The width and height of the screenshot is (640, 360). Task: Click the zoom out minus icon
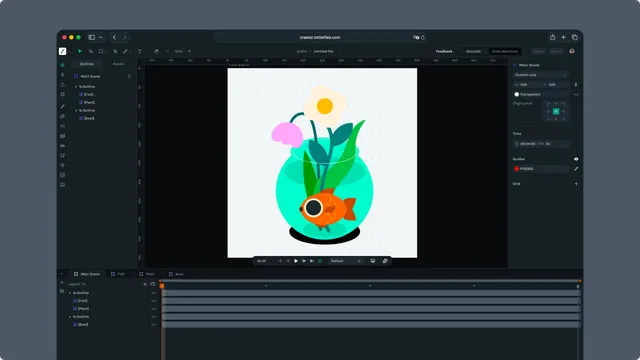click(x=167, y=51)
